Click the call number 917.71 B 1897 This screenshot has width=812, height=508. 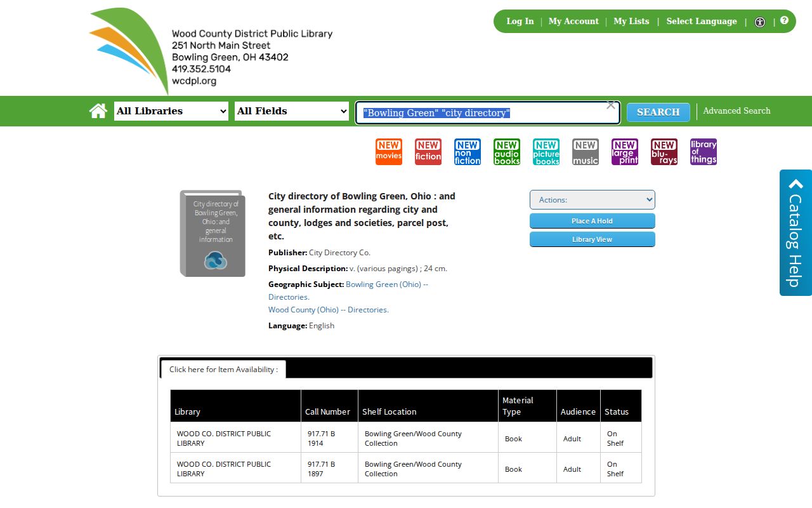tap(321, 469)
